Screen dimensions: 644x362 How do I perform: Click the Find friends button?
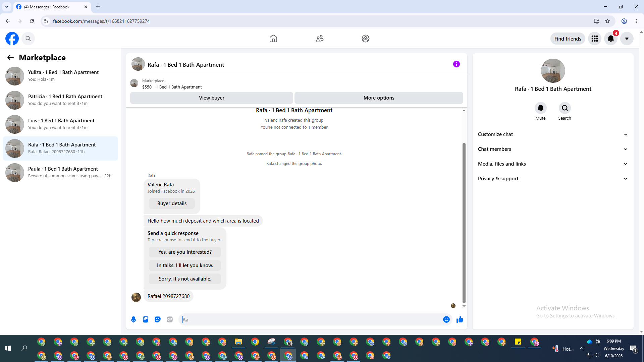568,39
